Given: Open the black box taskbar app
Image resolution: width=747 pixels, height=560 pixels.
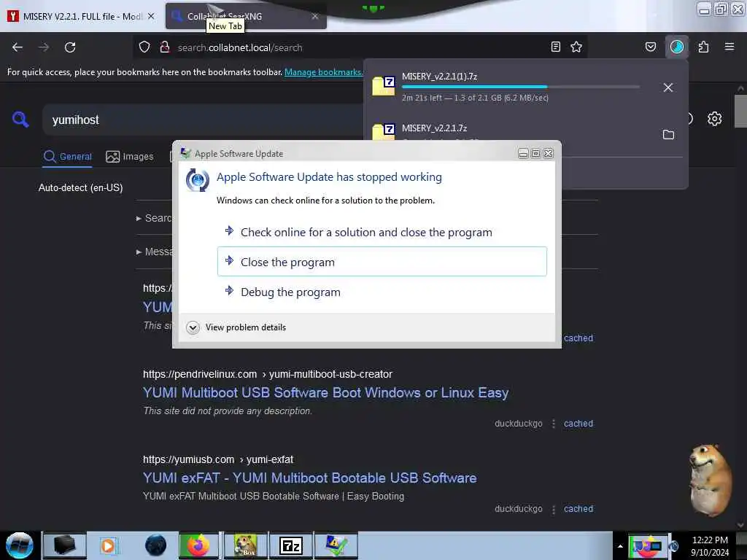Looking at the screenshot, I should click(65, 545).
